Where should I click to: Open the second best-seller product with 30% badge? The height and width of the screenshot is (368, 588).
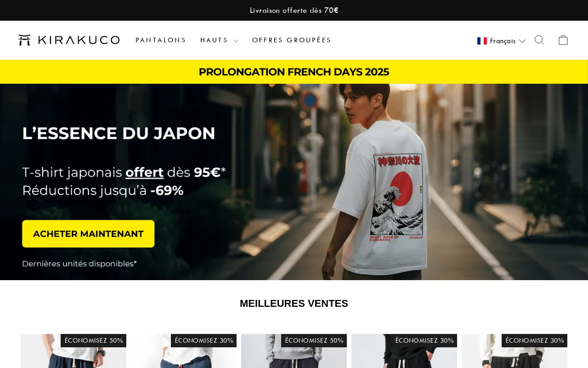click(184, 351)
